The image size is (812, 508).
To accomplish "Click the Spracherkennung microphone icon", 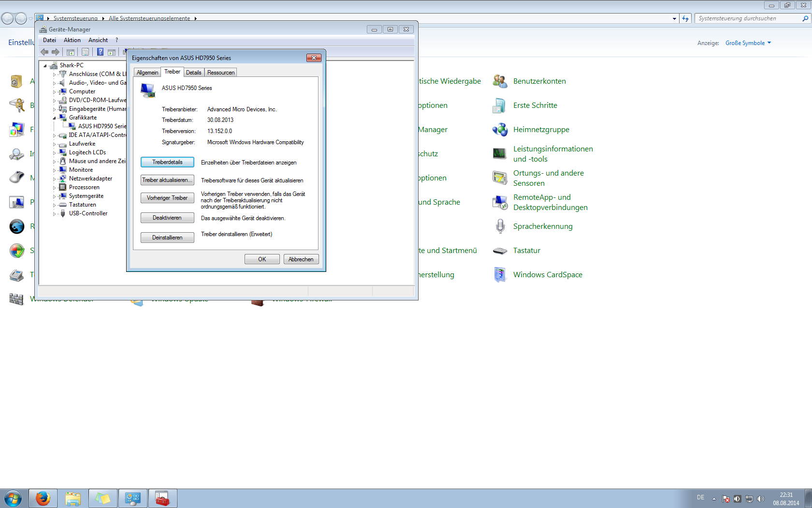I will (x=500, y=226).
